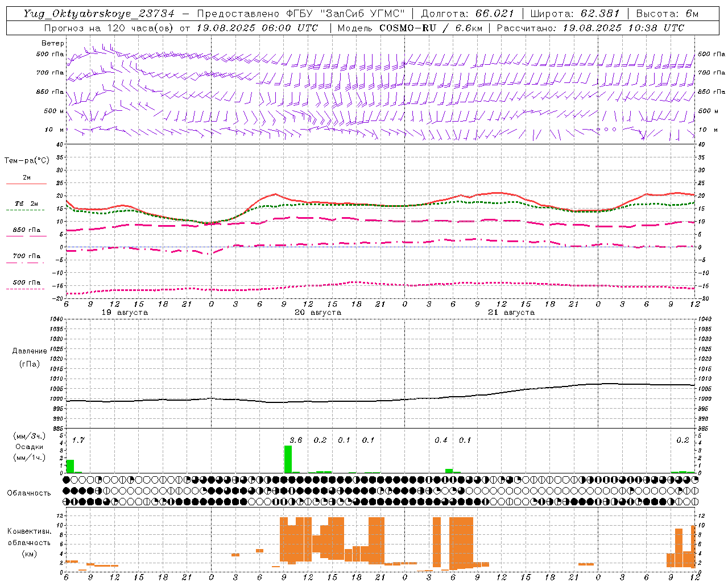Click the (гПа) pressure unit label
The image size is (728, 582).
[30, 364]
